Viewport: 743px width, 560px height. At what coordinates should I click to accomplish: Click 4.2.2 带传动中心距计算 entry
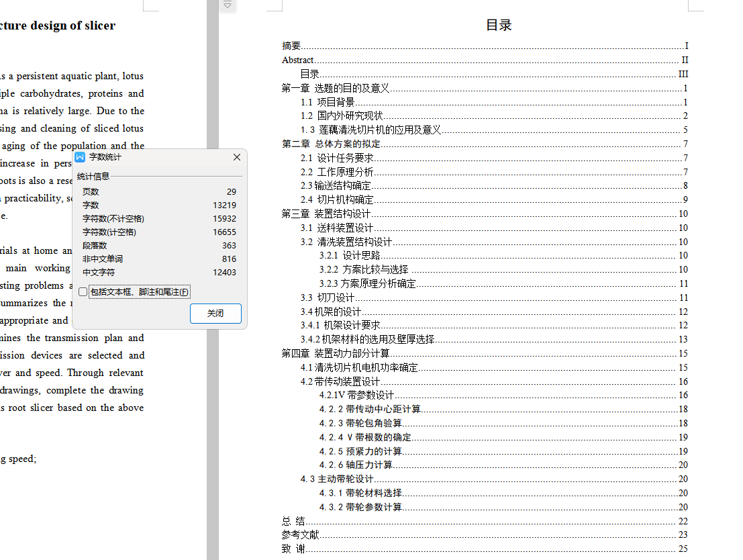click(503, 409)
